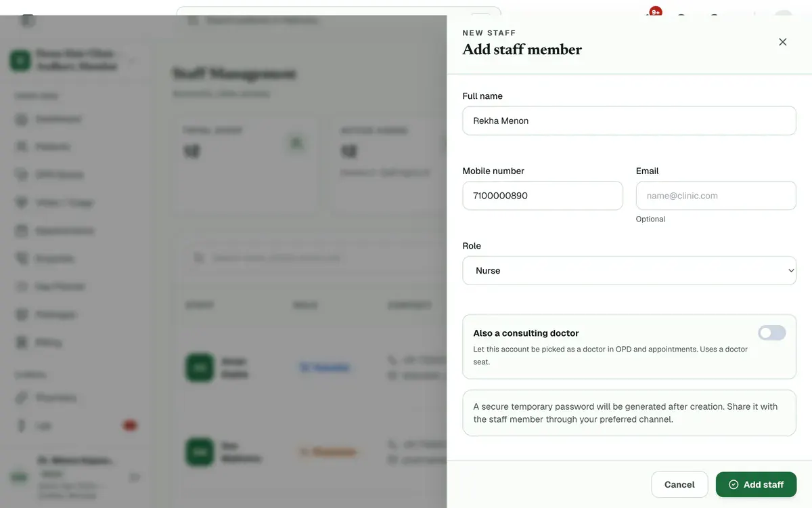Image resolution: width=812 pixels, height=508 pixels.
Task: Click the Cancel button
Action: (x=679, y=484)
